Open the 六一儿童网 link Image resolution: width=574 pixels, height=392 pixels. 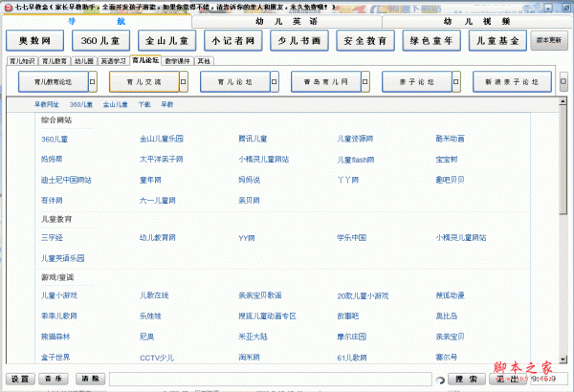coord(158,200)
